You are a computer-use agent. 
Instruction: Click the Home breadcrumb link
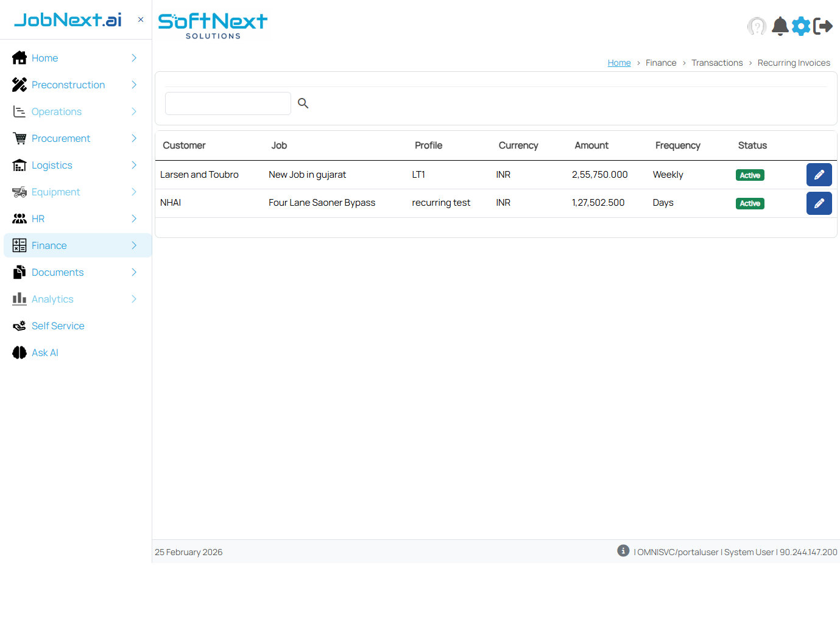pos(619,63)
